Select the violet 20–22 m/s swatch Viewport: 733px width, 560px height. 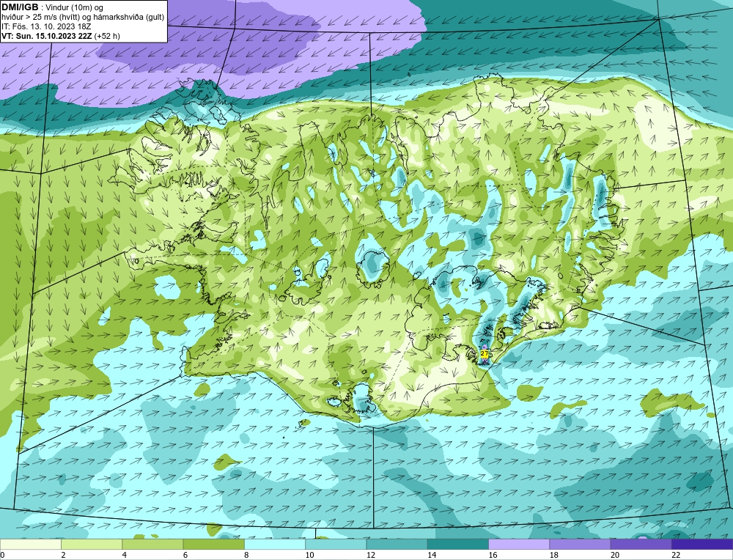641,544
